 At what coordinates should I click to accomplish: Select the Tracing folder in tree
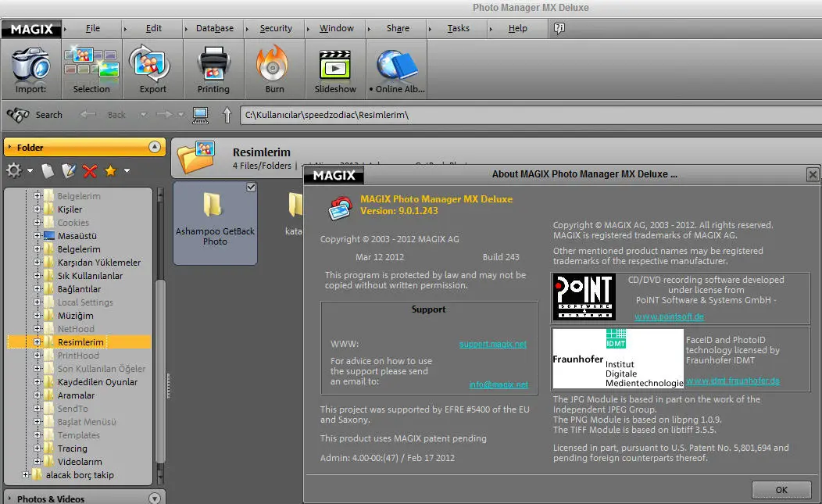[x=73, y=449]
